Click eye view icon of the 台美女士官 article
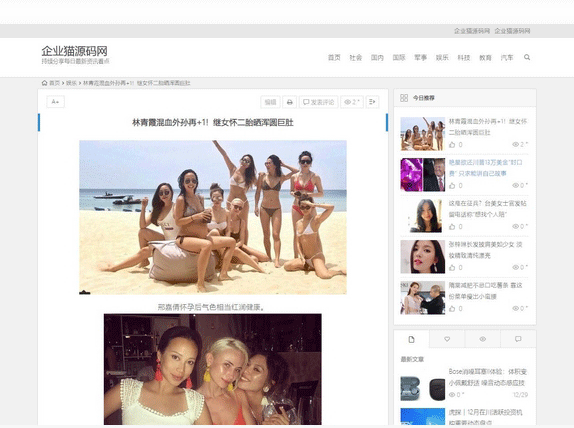 [515, 227]
